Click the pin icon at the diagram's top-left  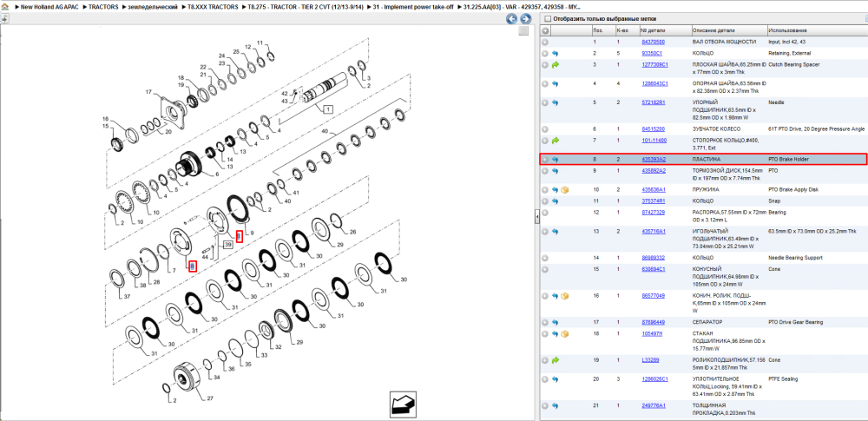[3, 18]
